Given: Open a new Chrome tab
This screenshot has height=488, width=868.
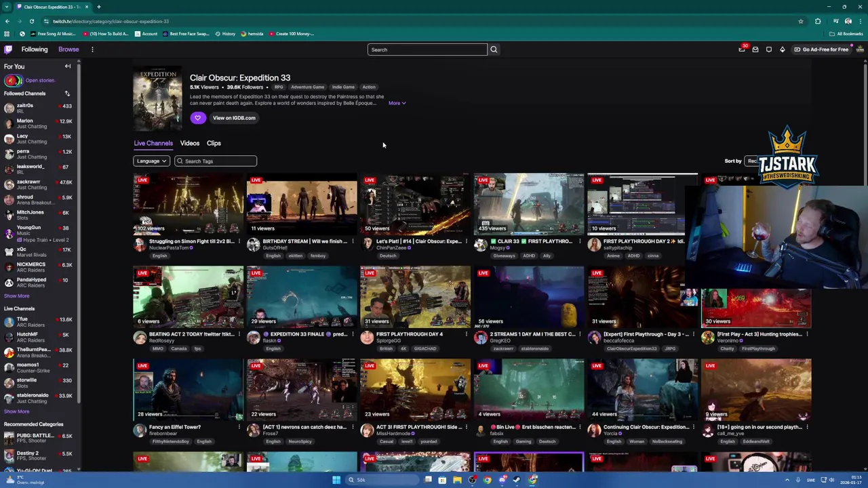Looking at the screenshot, I should [x=99, y=7].
